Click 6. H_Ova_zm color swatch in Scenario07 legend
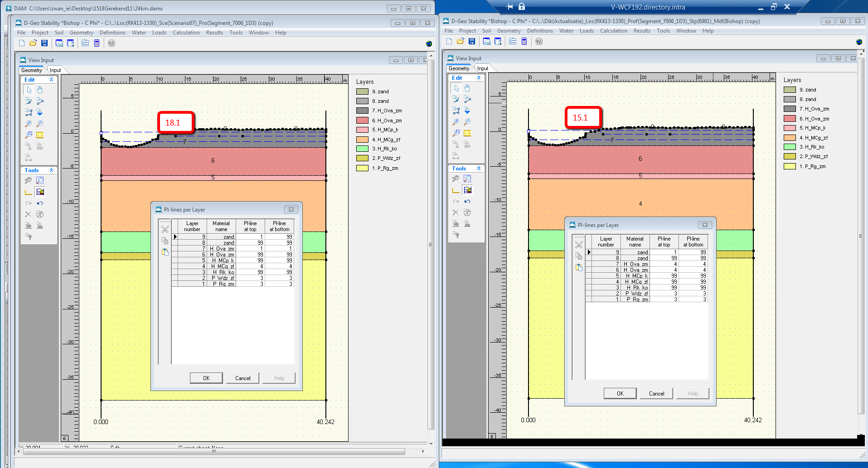Viewport: 868px width, 468px height. [x=362, y=121]
